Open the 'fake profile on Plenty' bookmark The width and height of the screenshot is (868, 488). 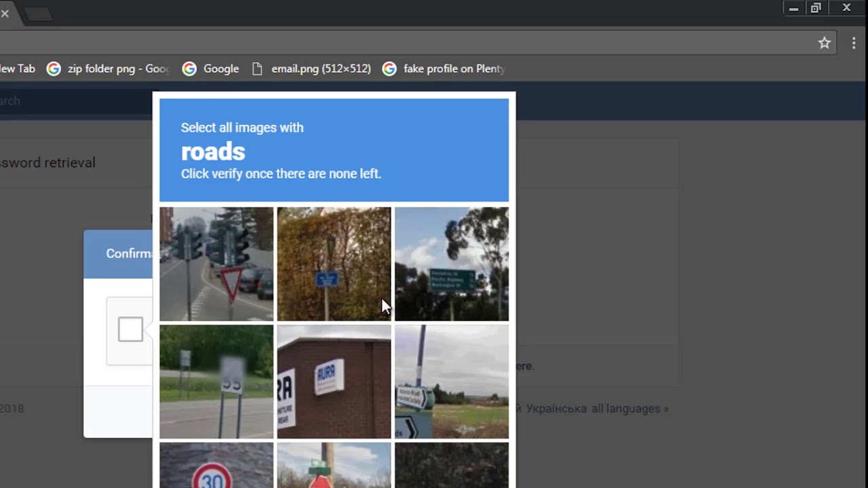coord(443,68)
